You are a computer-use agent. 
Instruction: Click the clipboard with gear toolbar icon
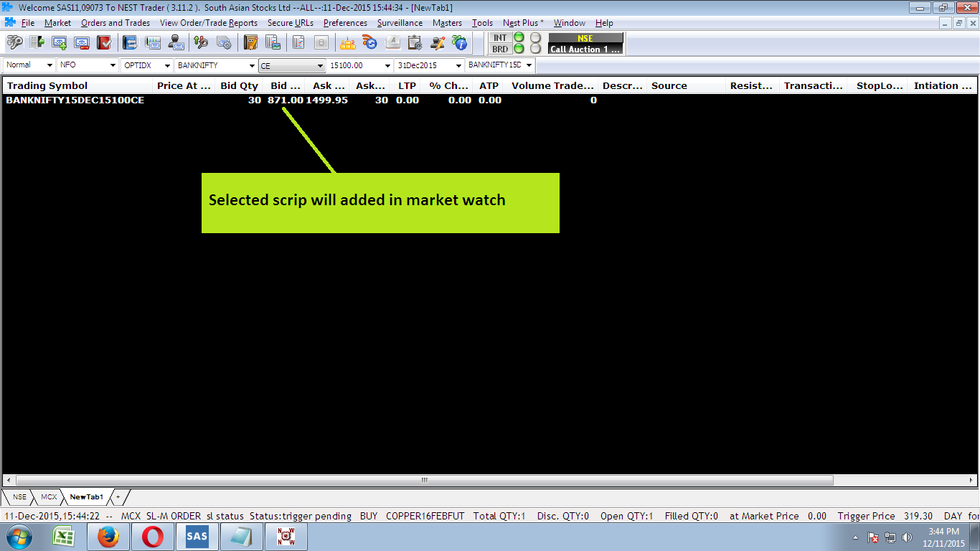tap(415, 42)
